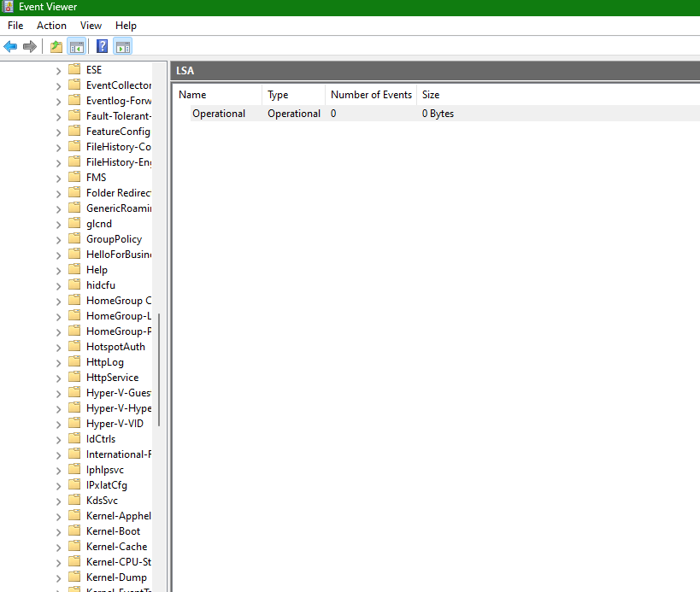Viewport: 700px width, 592px height.
Task: Select the International-F tree item
Action: tap(118, 454)
